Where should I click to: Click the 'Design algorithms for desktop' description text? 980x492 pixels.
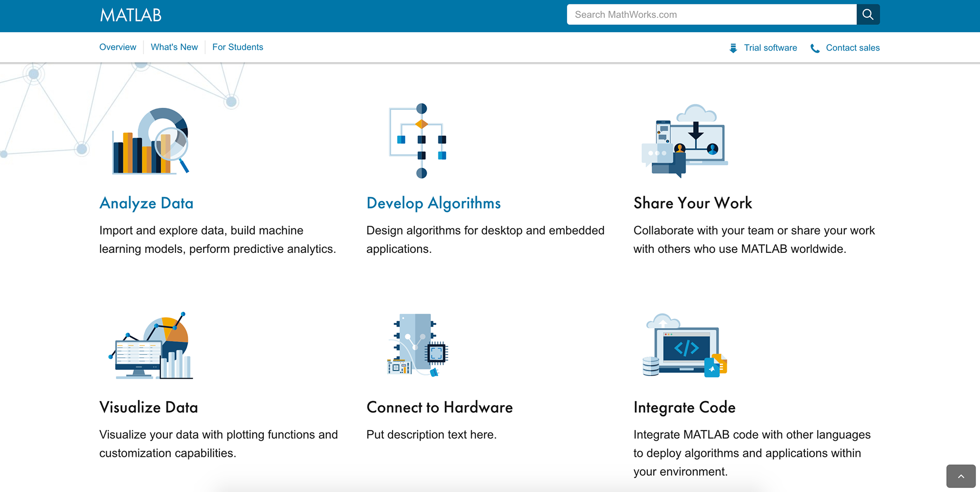pyautogui.click(x=485, y=240)
